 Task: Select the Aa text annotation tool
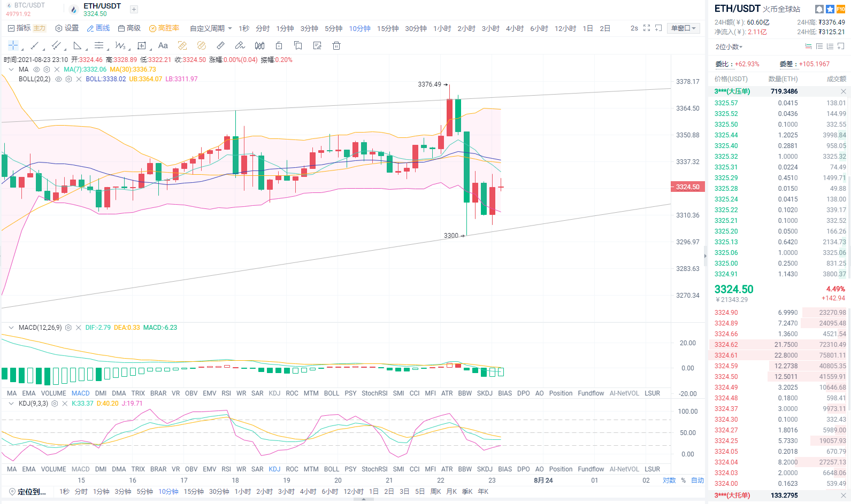tap(163, 45)
